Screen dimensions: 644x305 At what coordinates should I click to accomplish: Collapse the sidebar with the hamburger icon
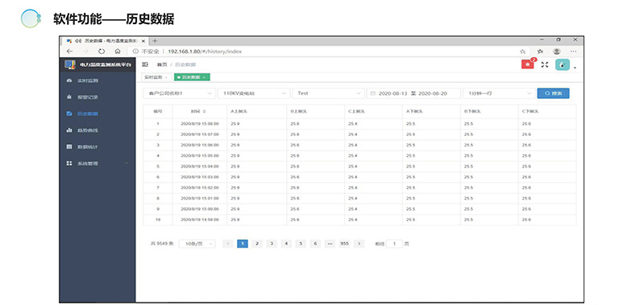coord(145,64)
